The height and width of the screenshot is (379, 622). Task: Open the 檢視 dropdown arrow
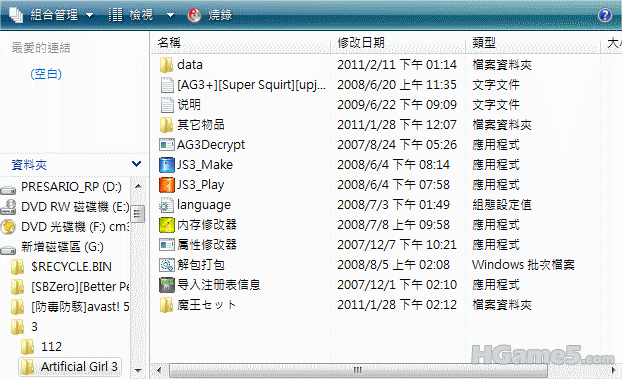(x=171, y=15)
